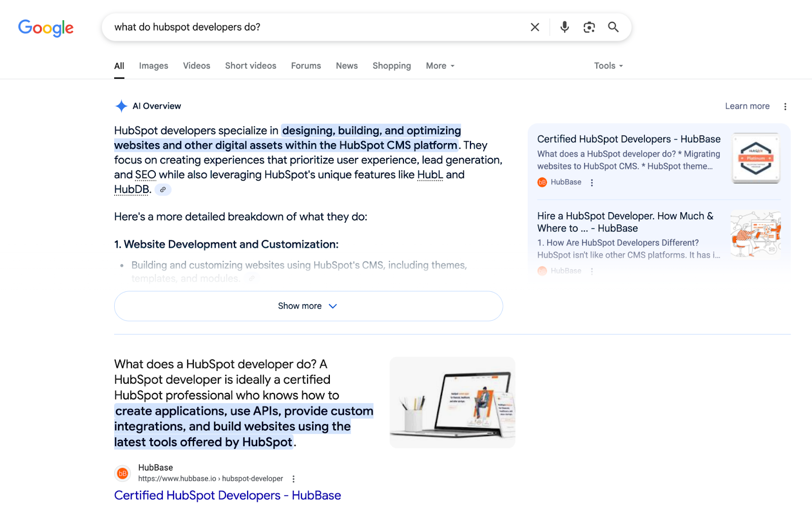Open the Tools dropdown
Viewport: 812px width, 505px height.
click(608, 66)
